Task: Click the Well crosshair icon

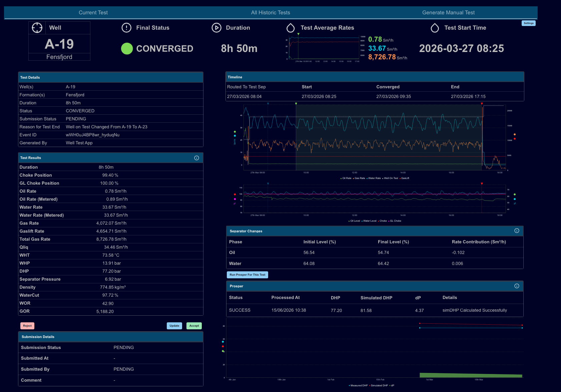Action: coord(37,28)
